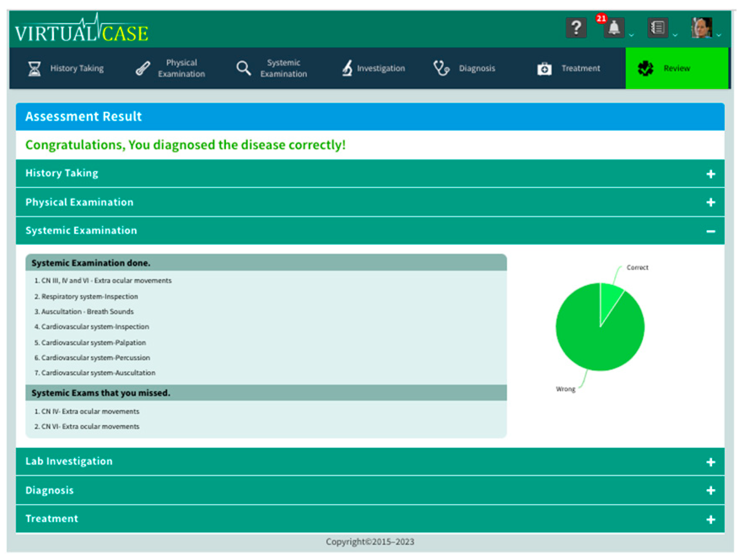The width and height of the screenshot is (739, 560).
Task: Click the dark green Wrong pie slice
Action: coord(595,342)
